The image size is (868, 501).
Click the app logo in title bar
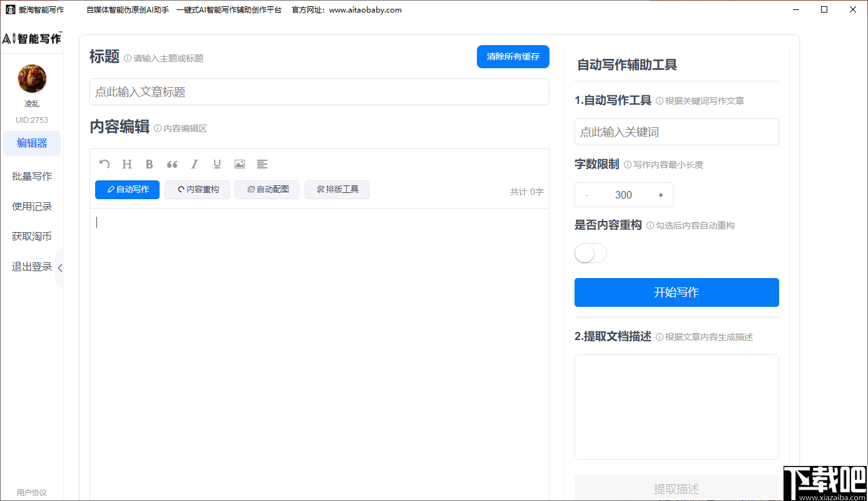pyautogui.click(x=10, y=10)
